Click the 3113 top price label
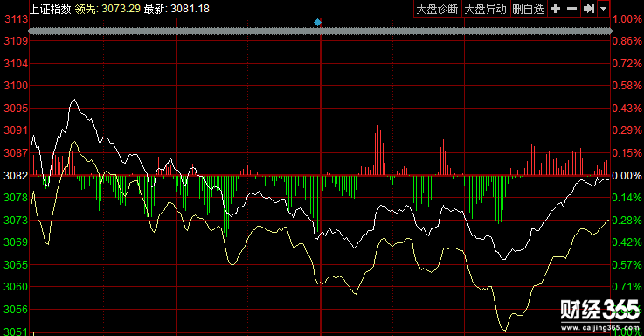Viewport: 644px width, 336px height. click(16, 19)
